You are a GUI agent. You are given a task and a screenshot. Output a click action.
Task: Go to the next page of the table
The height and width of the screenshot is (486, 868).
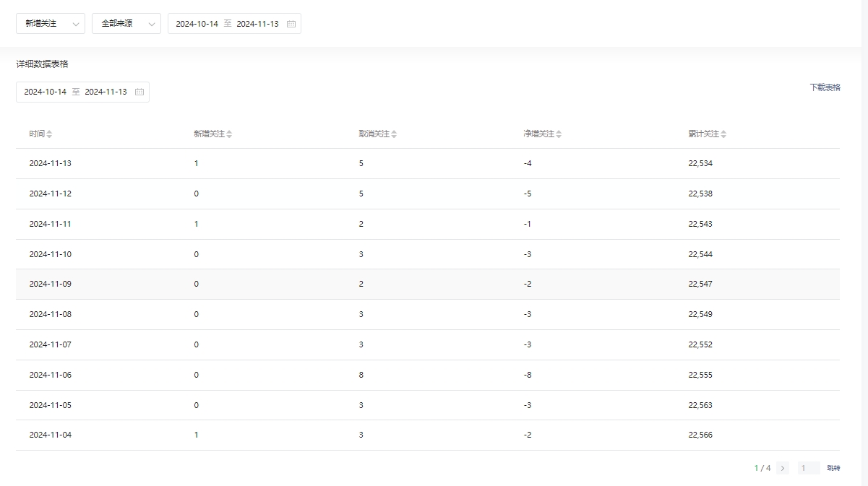click(x=783, y=468)
